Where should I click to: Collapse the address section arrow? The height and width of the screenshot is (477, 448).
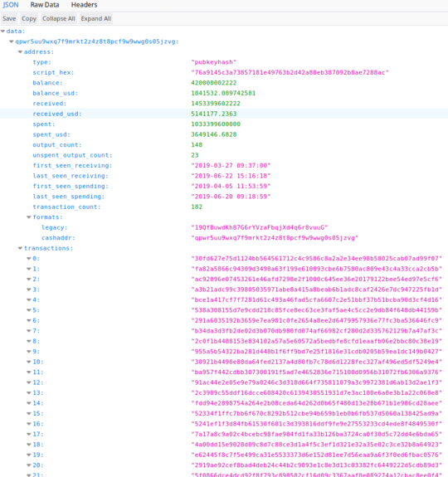point(20,51)
